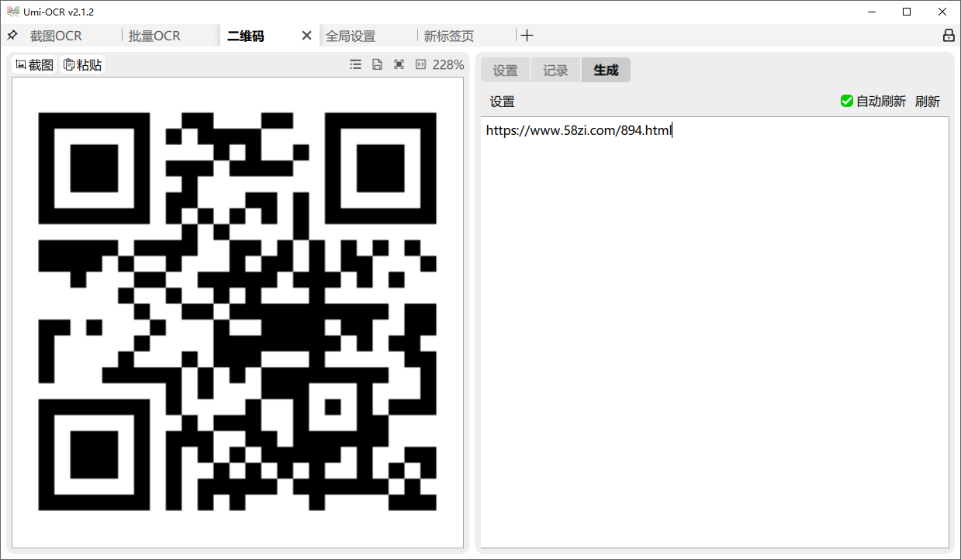The image size is (961, 560).
Task: Lock the tab bar with the padlock icon
Action: point(949,36)
